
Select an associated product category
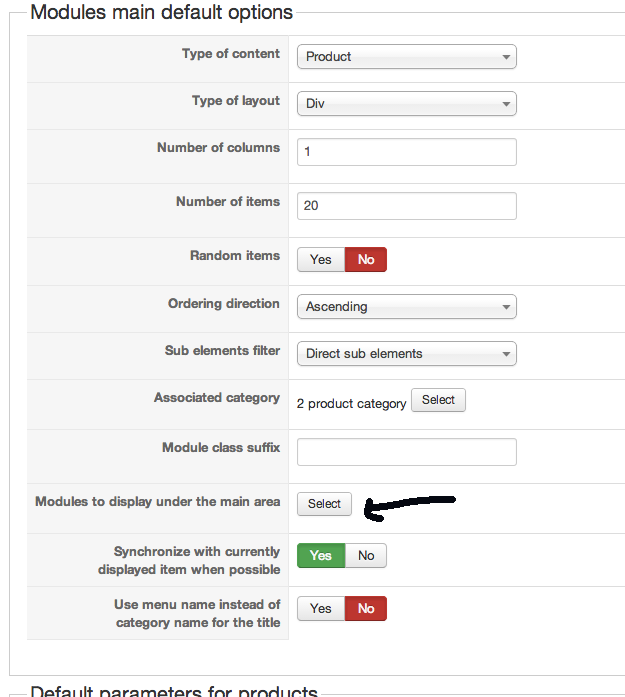(438, 400)
